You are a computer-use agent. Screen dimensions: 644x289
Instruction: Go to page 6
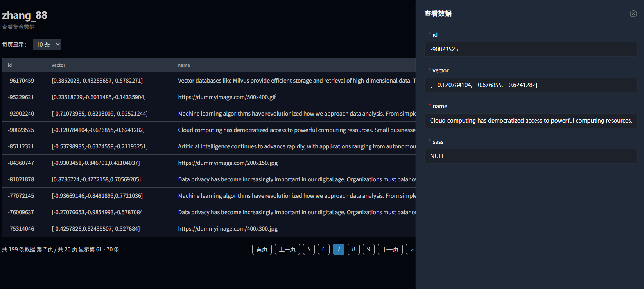[323, 249]
